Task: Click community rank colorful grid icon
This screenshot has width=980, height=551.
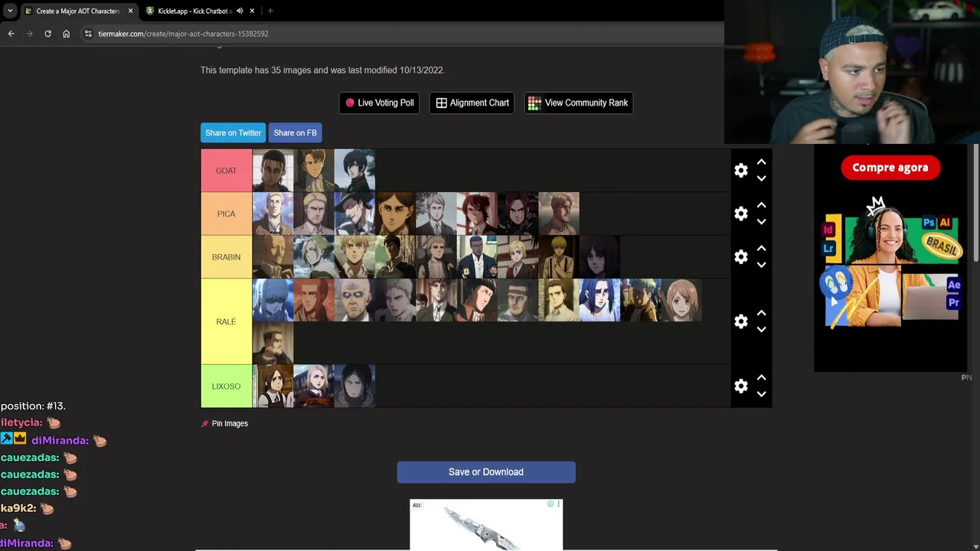Action: pyautogui.click(x=534, y=103)
